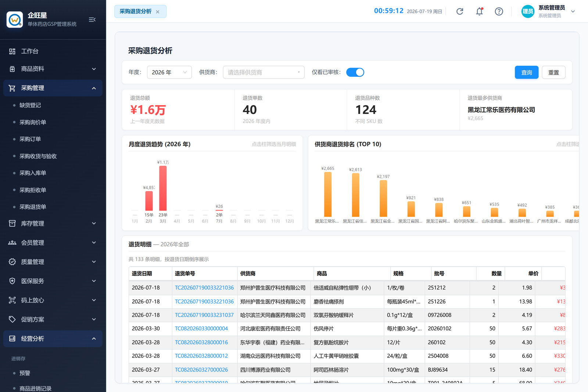Click the ¥2,197 supplier ranking bar
The image size is (588, 392).
(383, 198)
